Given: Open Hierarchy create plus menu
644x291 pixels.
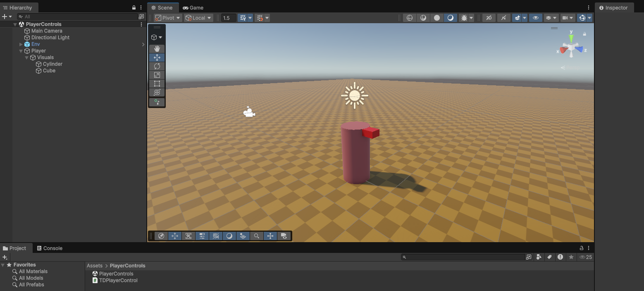Looking at the screenshot, I should pos(7,17).
